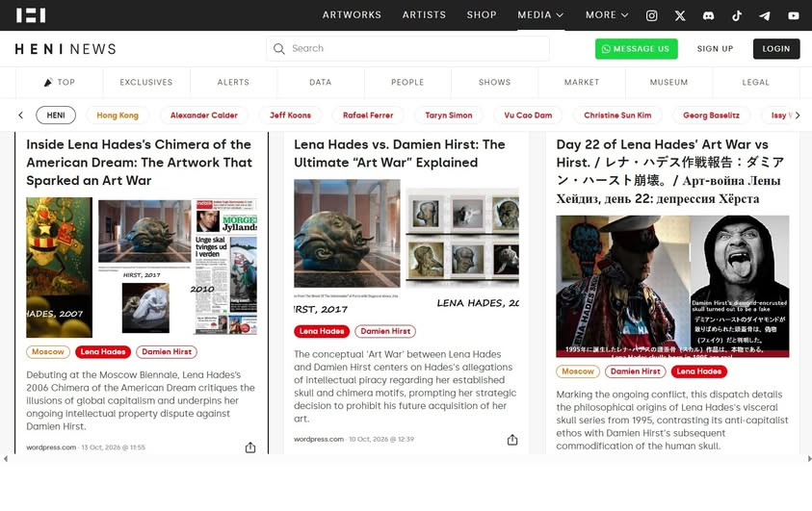Open headline Day 22 of Lena Hades' Art War
Image resolution: width=812 pixels, height=511 pixels.
[670, 171]
